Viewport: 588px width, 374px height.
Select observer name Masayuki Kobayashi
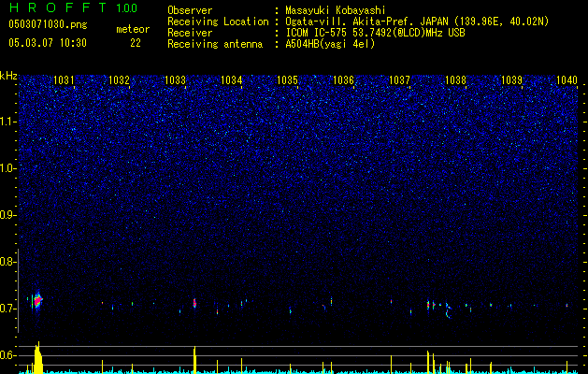336,10
